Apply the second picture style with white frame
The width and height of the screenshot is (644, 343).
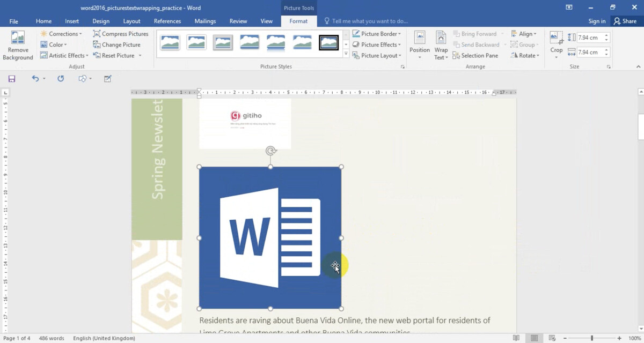coord(196,43)
